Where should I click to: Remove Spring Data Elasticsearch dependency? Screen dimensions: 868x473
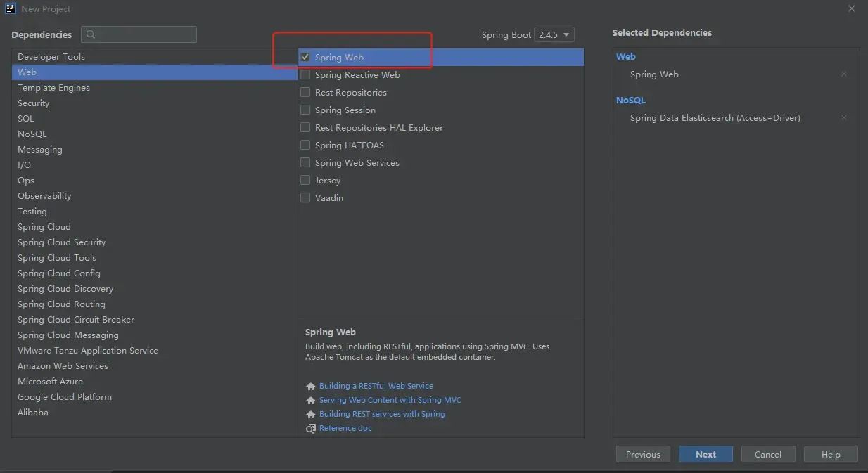tap(843, 118)
